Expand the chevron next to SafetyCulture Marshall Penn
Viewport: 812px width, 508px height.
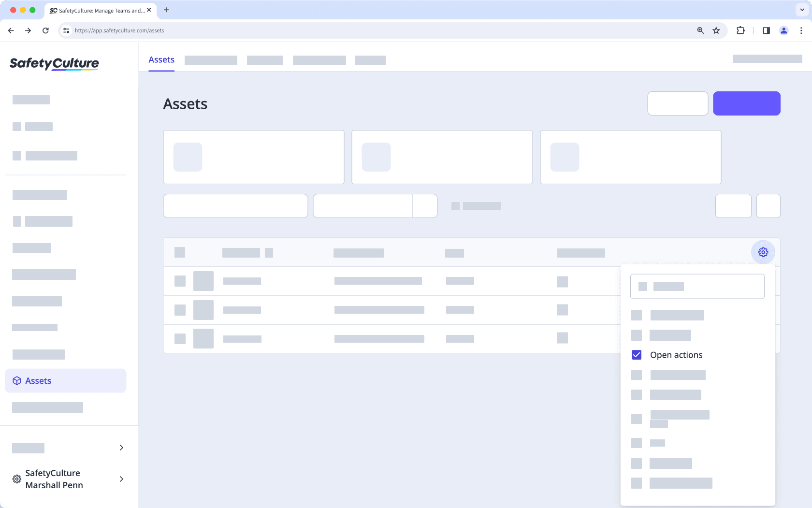point(121,479)
